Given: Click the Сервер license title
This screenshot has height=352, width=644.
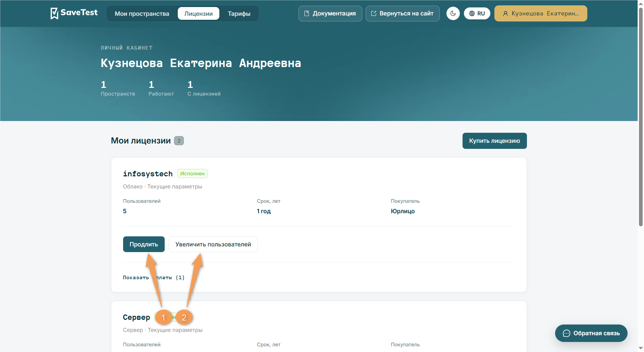Looking at the screenshot, I should point(136,317).
